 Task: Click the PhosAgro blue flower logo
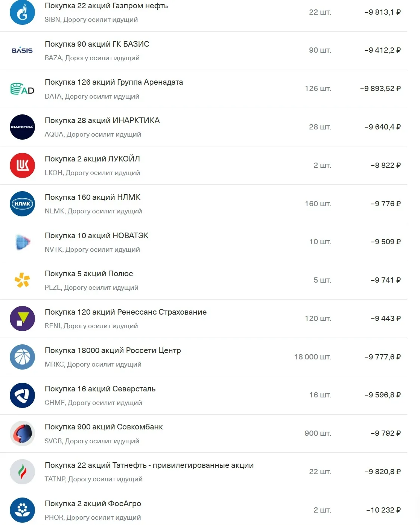[22, 510]
